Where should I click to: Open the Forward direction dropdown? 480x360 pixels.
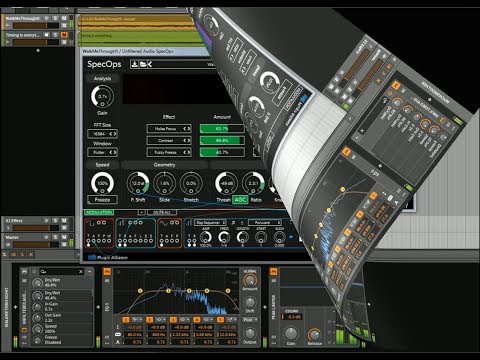point(264,223)
